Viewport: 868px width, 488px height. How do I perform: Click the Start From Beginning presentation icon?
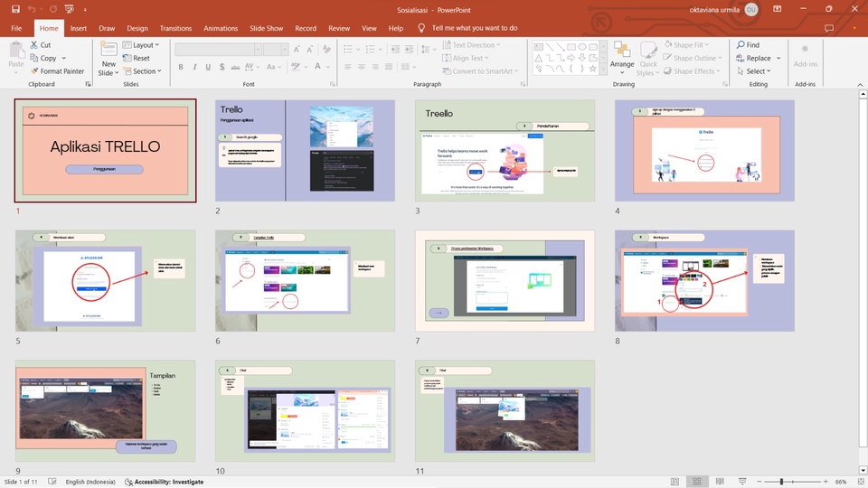(70, 9)
